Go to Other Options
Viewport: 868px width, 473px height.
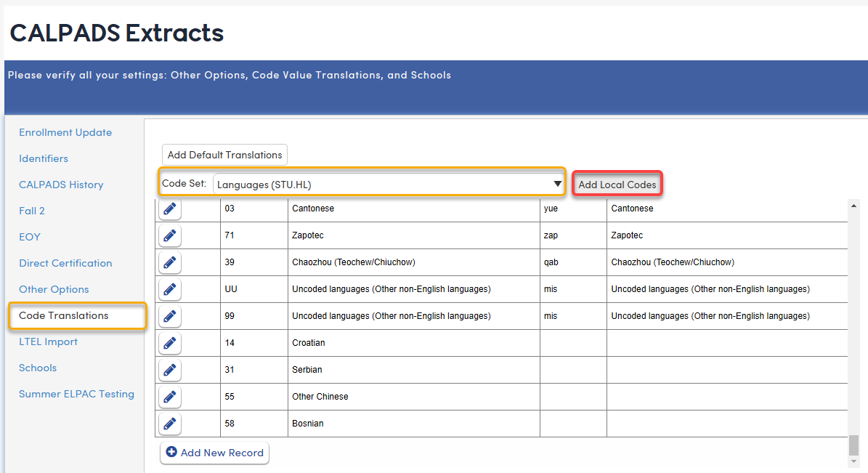pyautogui.click(x=54, y=289)
